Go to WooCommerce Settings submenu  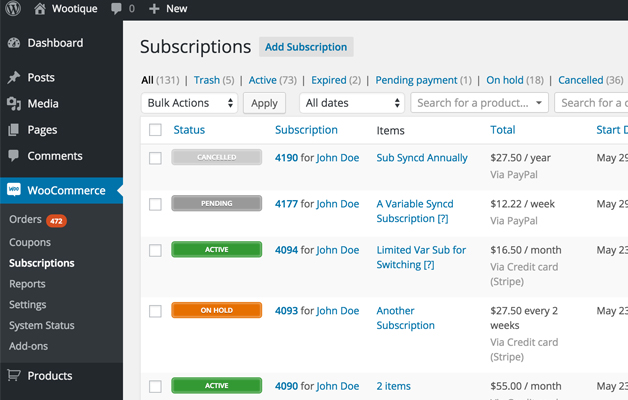pos(28,305)
